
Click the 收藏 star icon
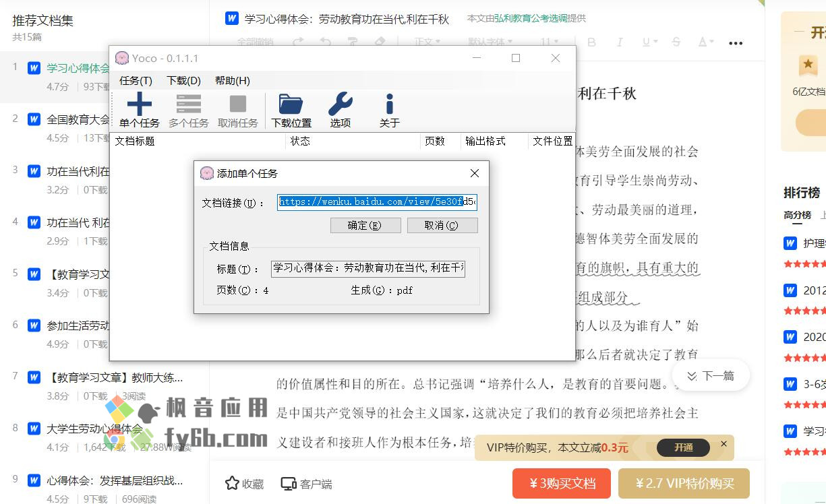tap(232, 483)
